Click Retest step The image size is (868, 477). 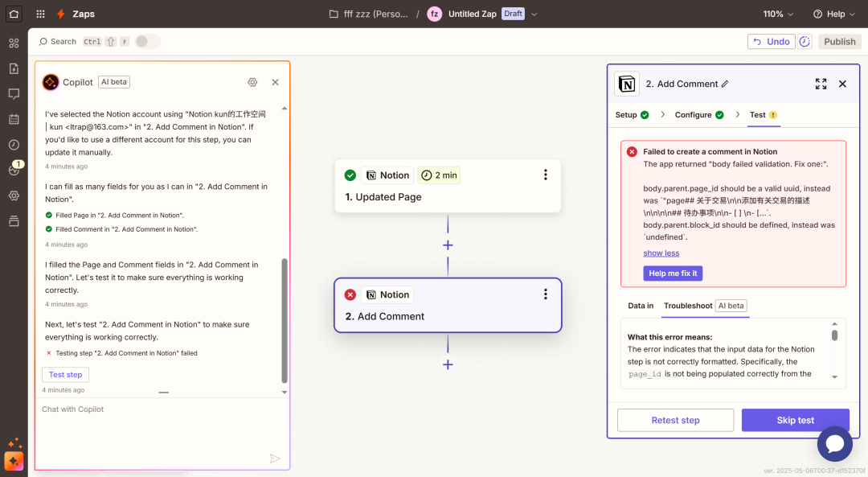675,420
